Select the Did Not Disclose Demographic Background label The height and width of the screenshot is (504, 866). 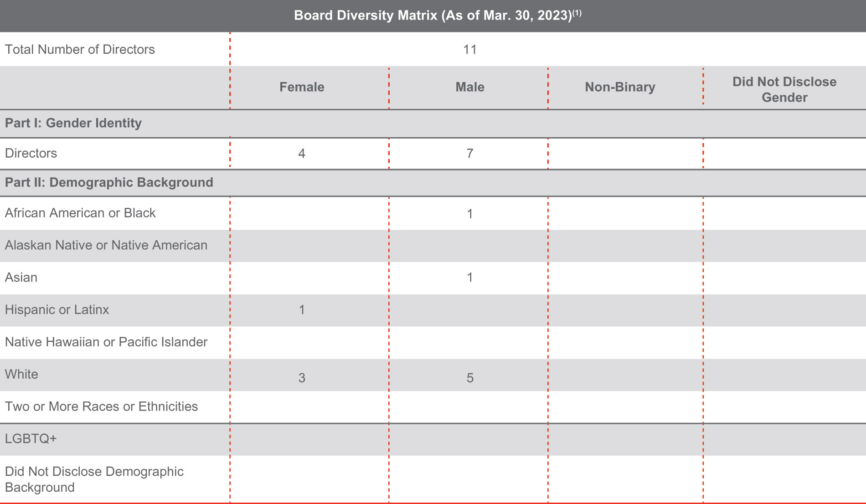[94, 479]
